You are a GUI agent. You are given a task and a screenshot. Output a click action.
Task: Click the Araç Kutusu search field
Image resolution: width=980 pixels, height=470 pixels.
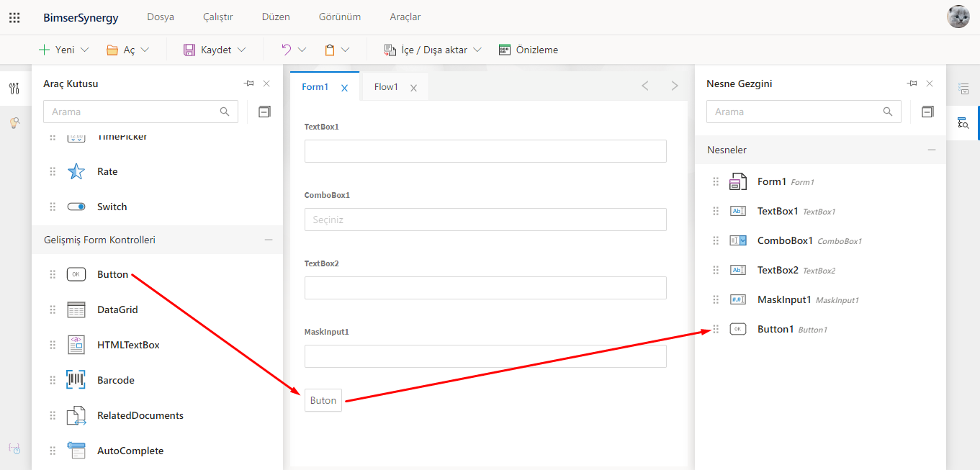point(133,112)
